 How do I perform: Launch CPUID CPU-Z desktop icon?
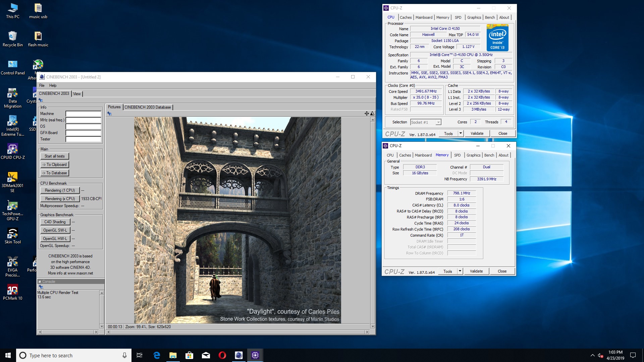tap(13, 152)
